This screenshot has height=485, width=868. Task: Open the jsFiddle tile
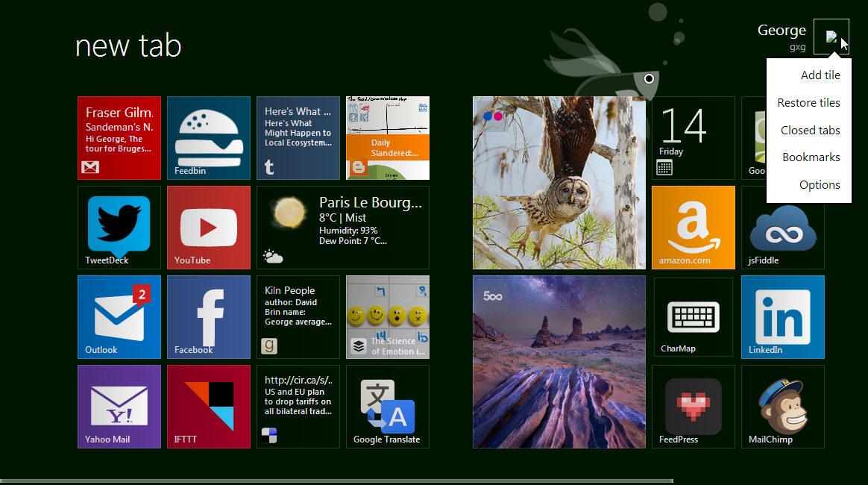[x=783, y=238]
